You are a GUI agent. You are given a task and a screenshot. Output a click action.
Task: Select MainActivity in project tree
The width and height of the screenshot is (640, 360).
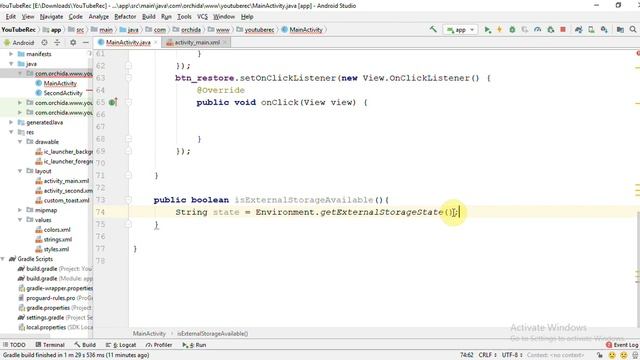point(60,83)
